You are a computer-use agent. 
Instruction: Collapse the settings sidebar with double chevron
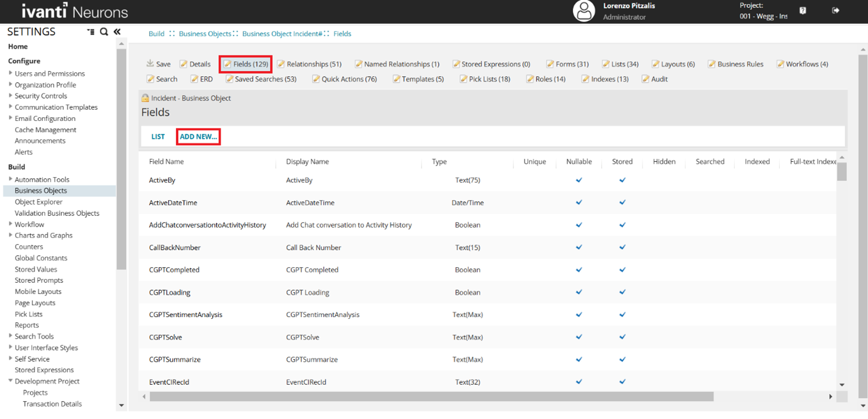click(117, 31)
